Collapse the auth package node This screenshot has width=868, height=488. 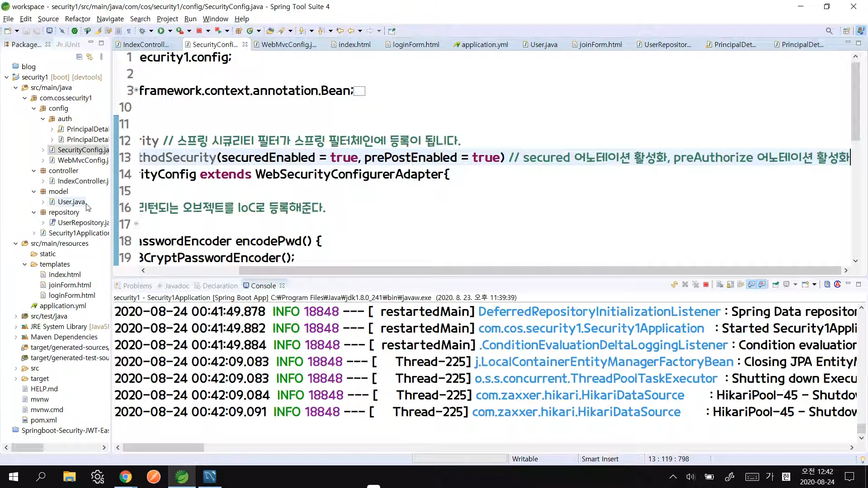43,119
